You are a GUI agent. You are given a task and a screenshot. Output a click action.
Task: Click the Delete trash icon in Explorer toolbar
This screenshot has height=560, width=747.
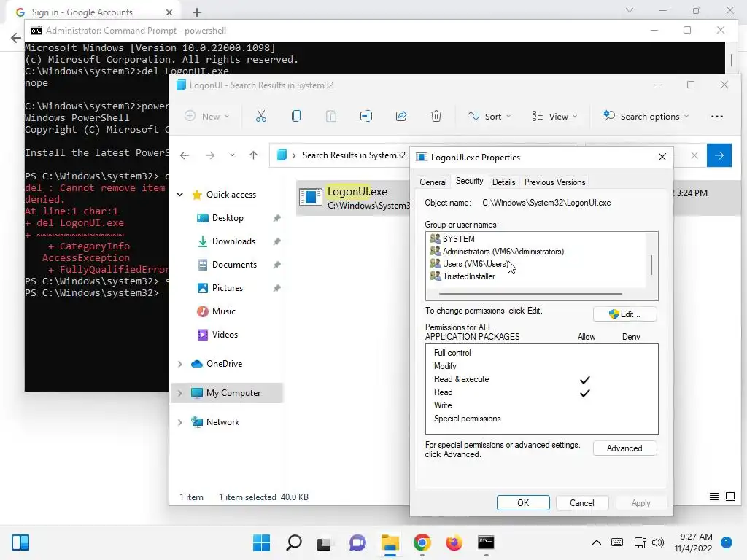coord(436,116)
